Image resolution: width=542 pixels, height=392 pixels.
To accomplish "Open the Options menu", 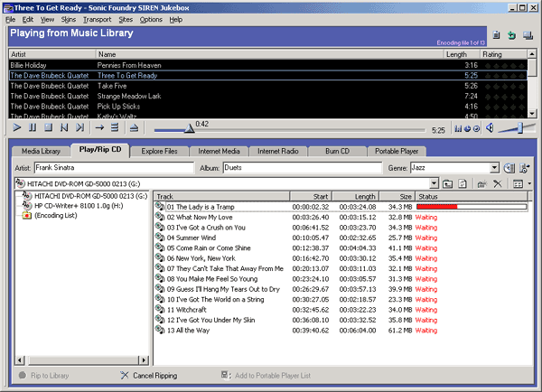I will [x=151, y=20].
